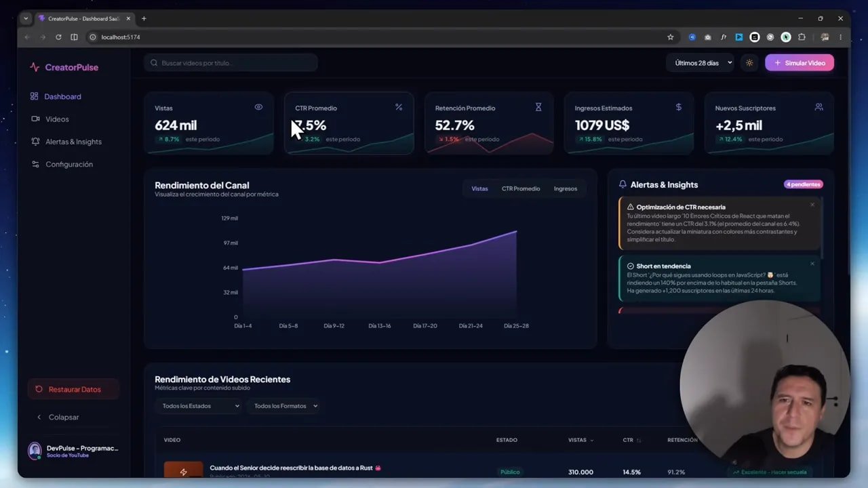Open the browser side panel icon
Screen dimensions: 868x488
point(74,37)
